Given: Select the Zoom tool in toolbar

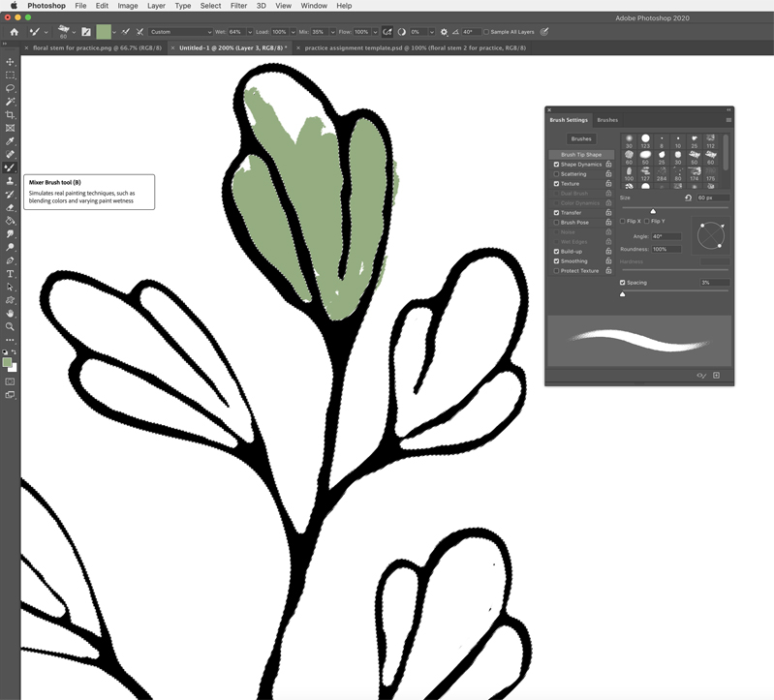Looking at the screenshot, I should tap(11, 326).
